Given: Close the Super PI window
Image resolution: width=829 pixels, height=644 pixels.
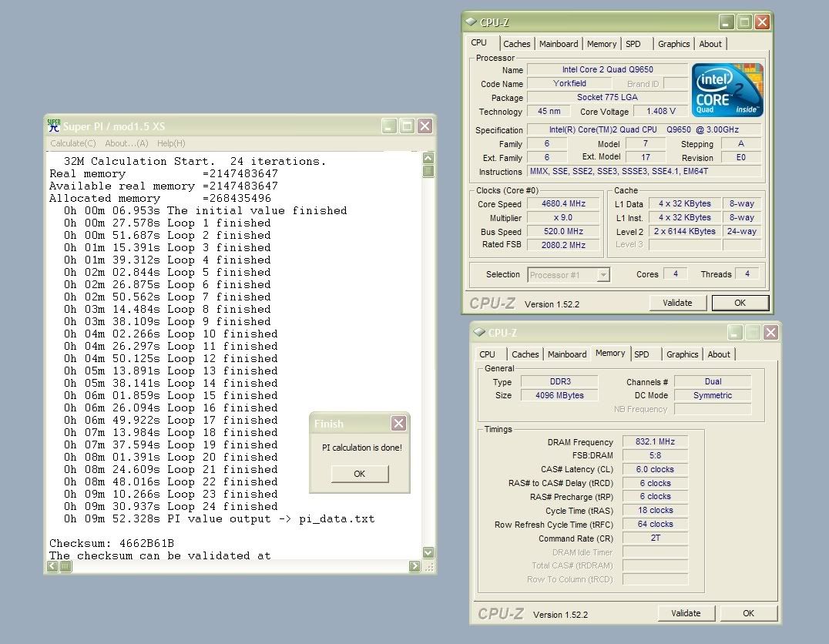Looking at the screenshot, I should (x=425, y=126).
